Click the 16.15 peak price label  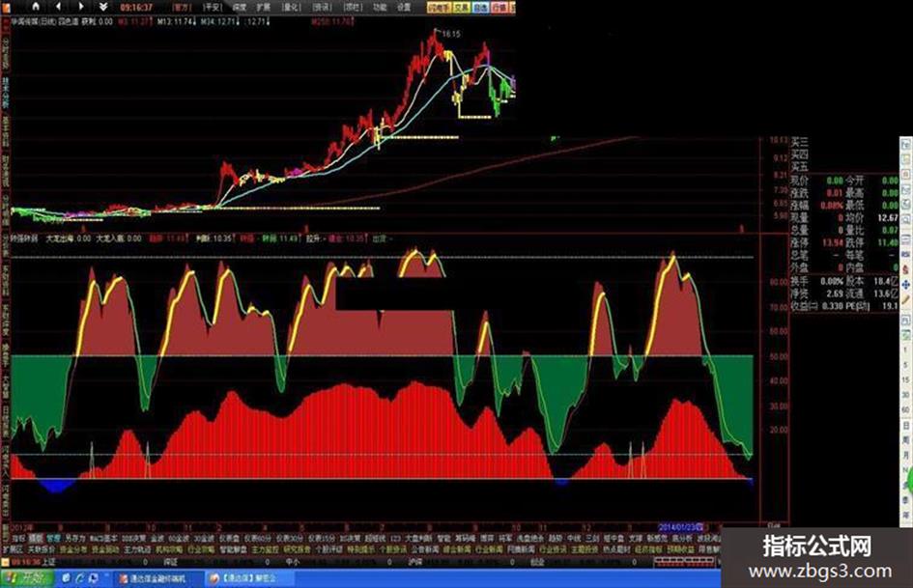(450, 34)
